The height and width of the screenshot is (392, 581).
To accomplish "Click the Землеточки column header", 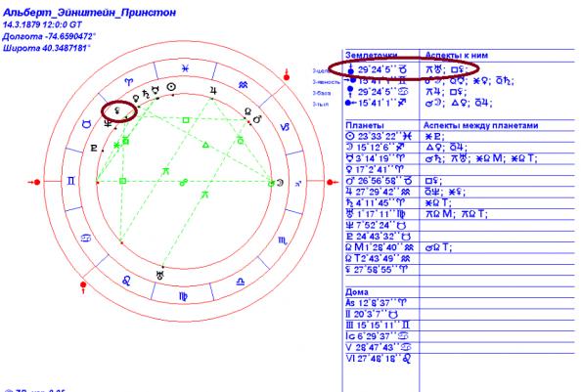I will point(372,55).
